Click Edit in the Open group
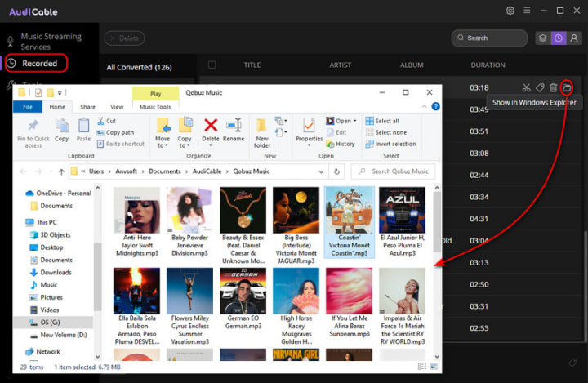588x383 pixels. click(x=336, y=132)
